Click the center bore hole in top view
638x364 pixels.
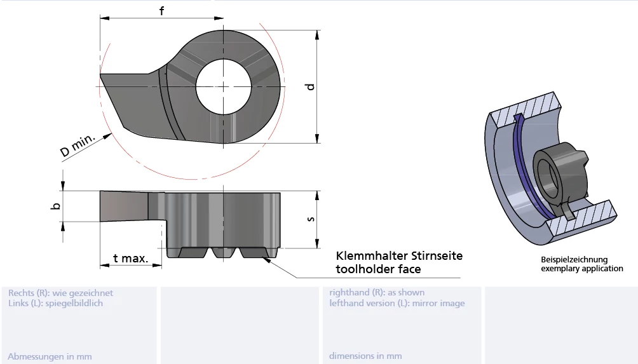pyautogui.click(x=223, y=86)
